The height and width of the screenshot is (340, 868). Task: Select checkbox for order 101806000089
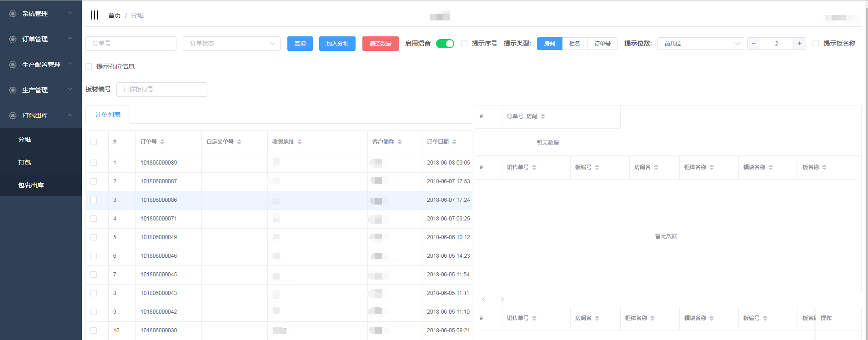pos(94,163)
